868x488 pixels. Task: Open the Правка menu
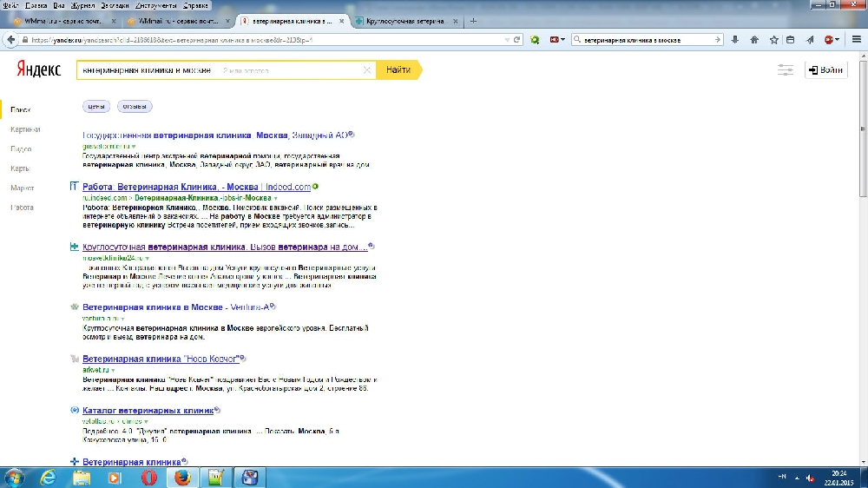tap(36, 5)
